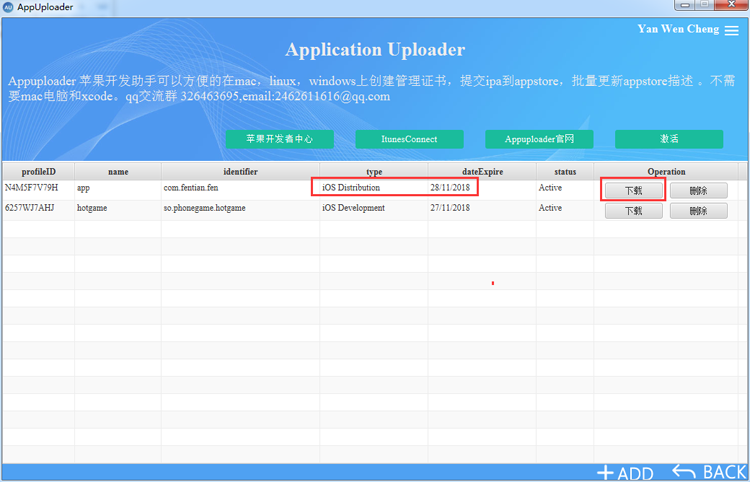750x482 pixels.
Task: Close the AppUploader window
Action: coord(732,4)
